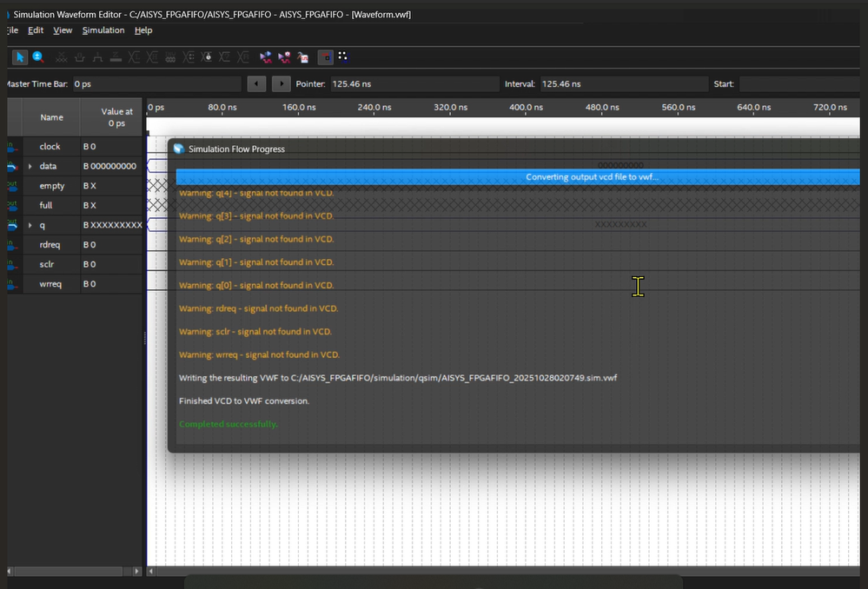Image resolution: width=868 pixels, height=589 pixels.
Task: Open the Simulation menu
Action: (x=103, y=30)
